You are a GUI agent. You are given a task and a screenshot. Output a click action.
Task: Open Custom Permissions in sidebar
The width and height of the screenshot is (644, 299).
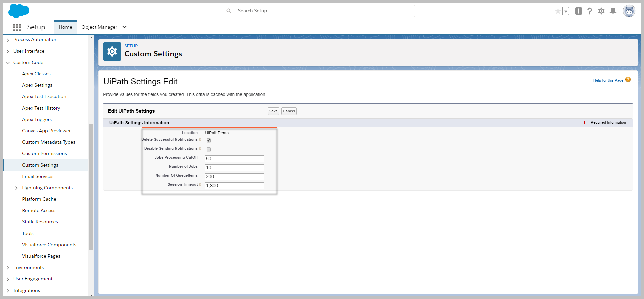pos(44,153)
